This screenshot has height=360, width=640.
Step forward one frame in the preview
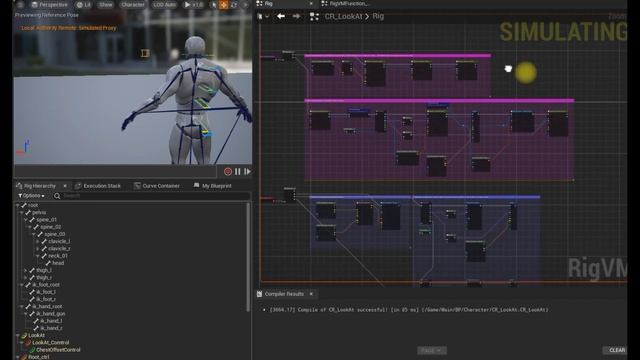[x=247, y=172]
